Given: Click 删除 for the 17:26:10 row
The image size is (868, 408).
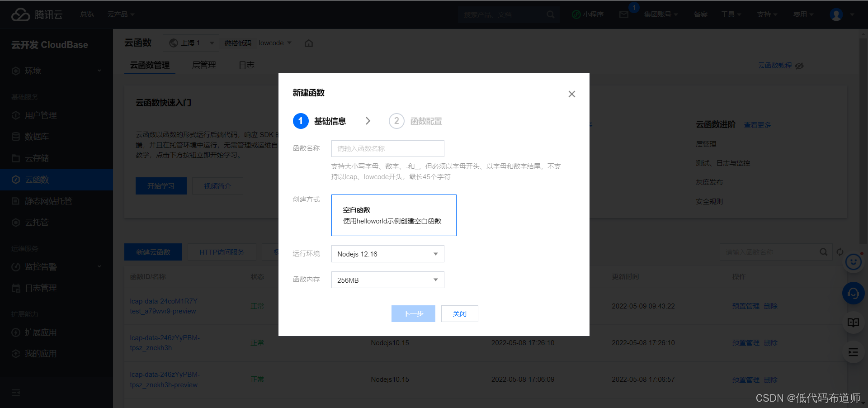Looking at the screenshot, I should (771, 343).
